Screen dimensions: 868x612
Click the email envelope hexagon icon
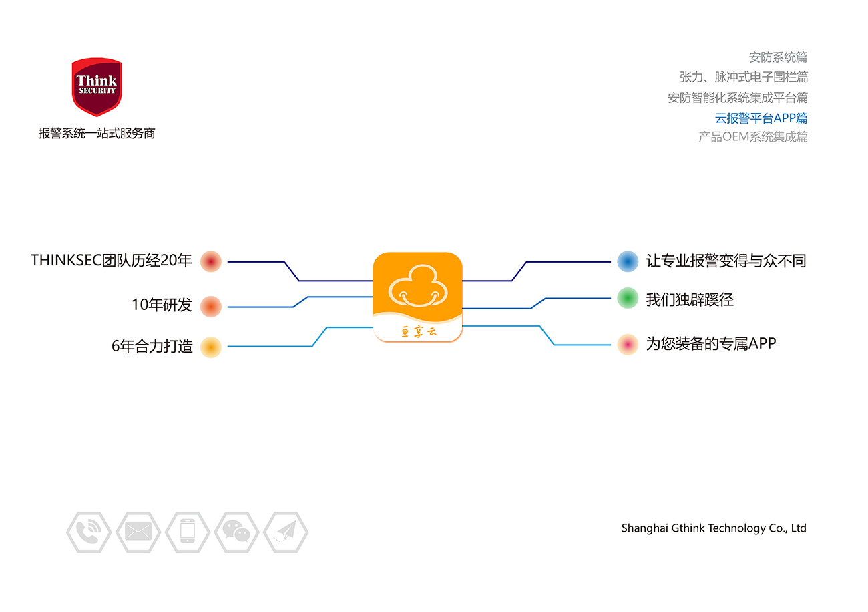click(138, 532)
